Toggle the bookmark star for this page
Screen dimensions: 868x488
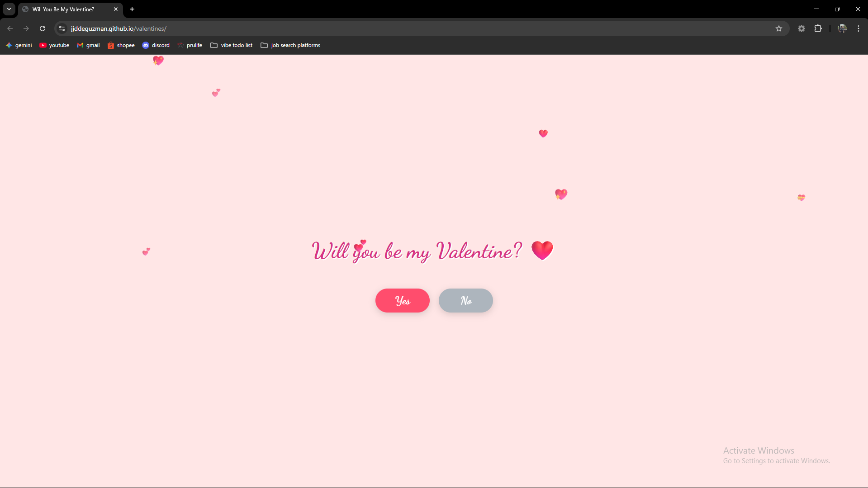click(x=779, y=28)
